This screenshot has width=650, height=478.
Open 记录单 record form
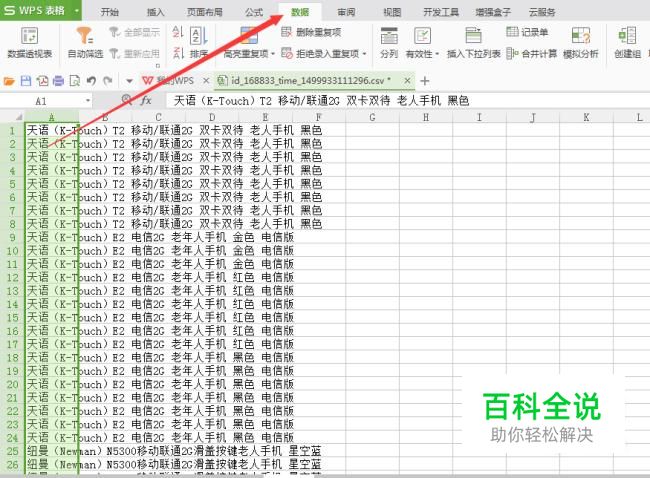(x=527, y=32)
